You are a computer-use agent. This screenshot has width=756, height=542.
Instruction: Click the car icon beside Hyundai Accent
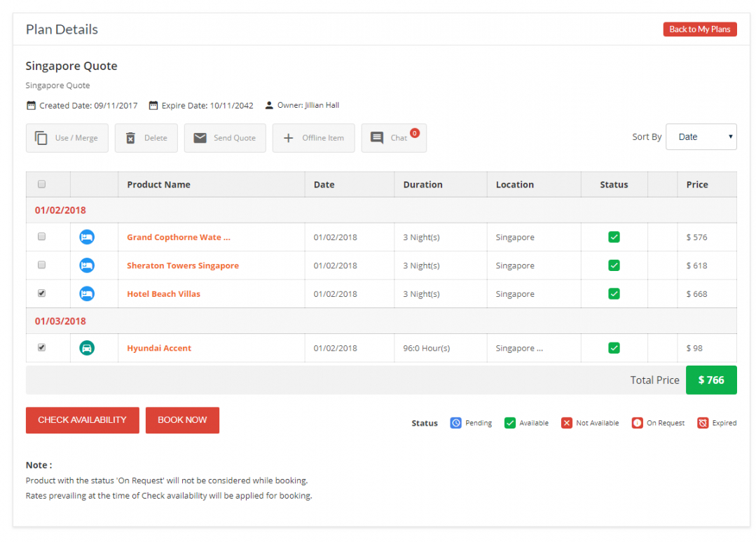(87, 348)
